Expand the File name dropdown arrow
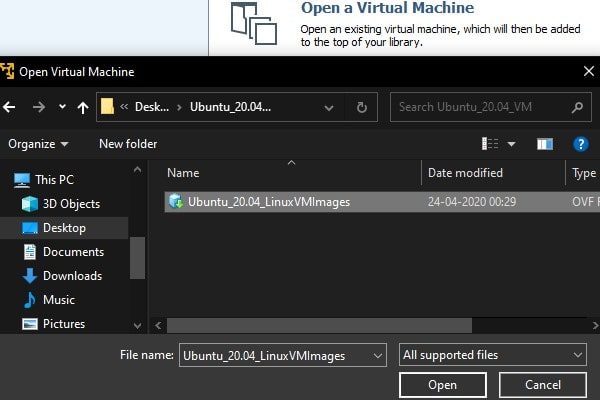The height and width of the screenshot is (400, 600). [378, 356]
